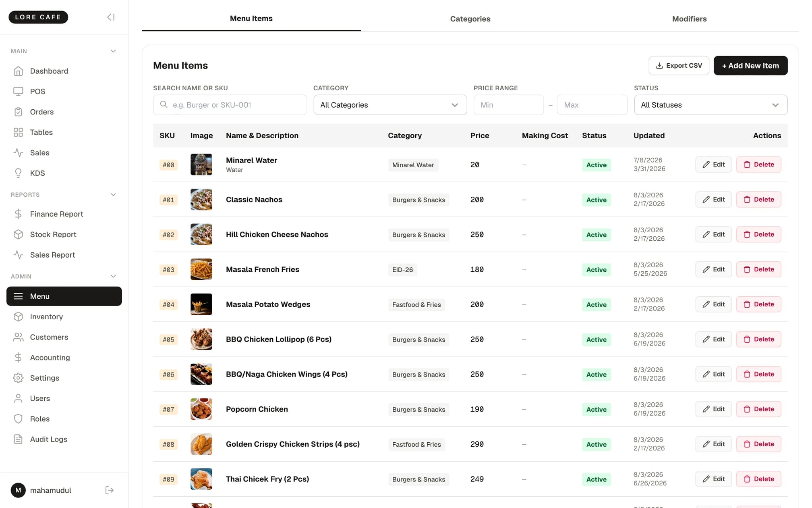Open KDS from the lightbulb icon

point(18,173)
